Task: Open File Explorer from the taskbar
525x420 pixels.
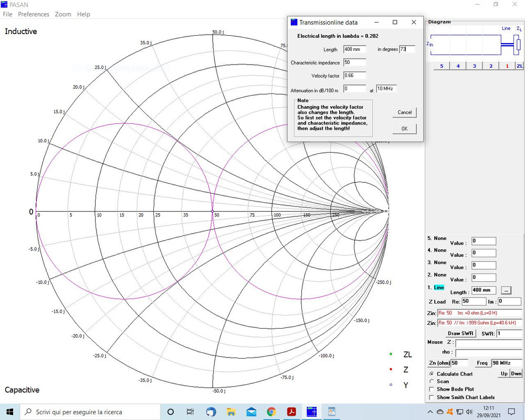Action: click(231, 412)
